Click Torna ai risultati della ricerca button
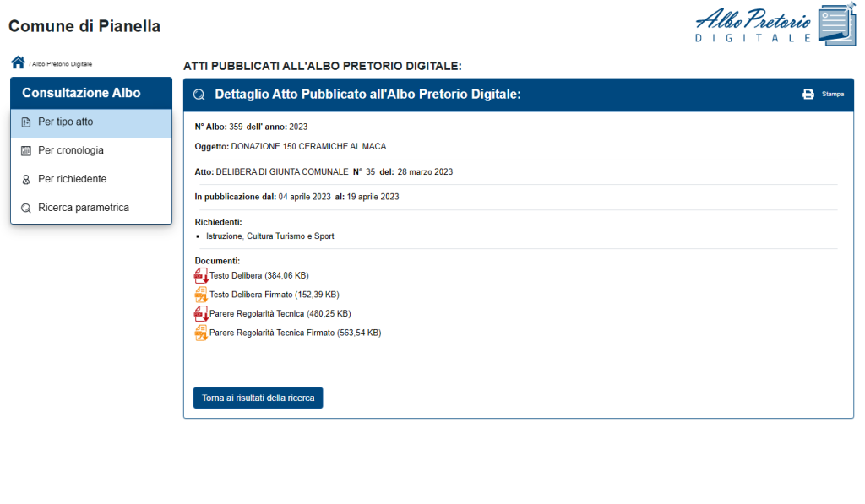 (x=258, y=398)
